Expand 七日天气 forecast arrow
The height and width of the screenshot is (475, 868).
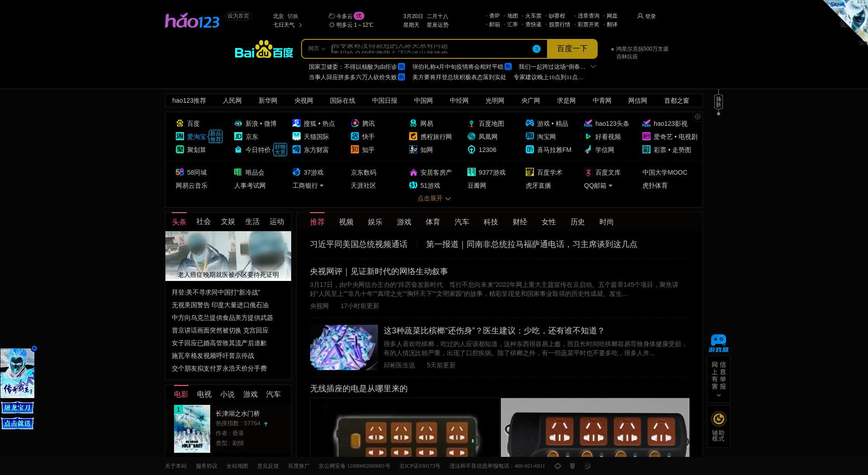pos(301,25)
